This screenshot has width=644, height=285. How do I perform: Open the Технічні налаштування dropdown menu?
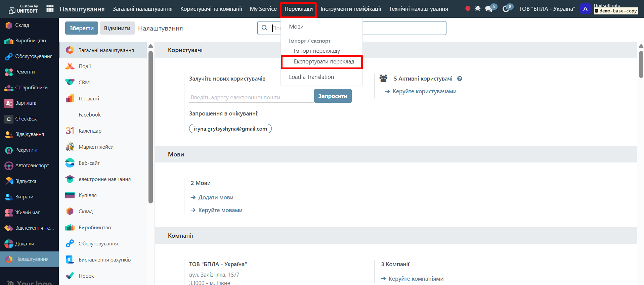point(418,9)
